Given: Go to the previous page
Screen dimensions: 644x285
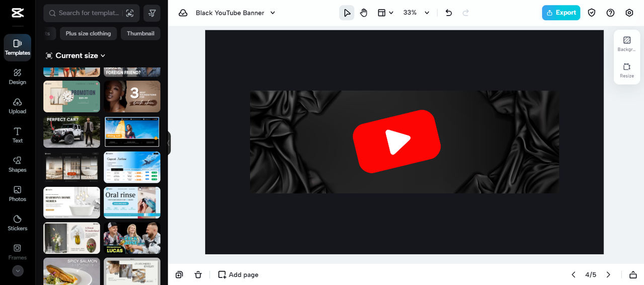Looking at the screenshot, I should point(573,274).
